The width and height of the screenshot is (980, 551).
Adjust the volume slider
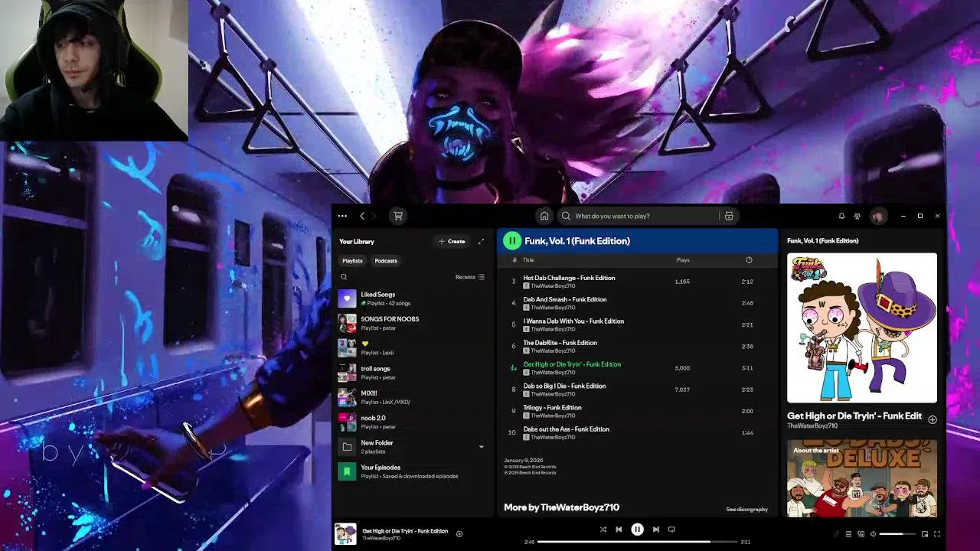pyautogui.click(x=897, y=534)
